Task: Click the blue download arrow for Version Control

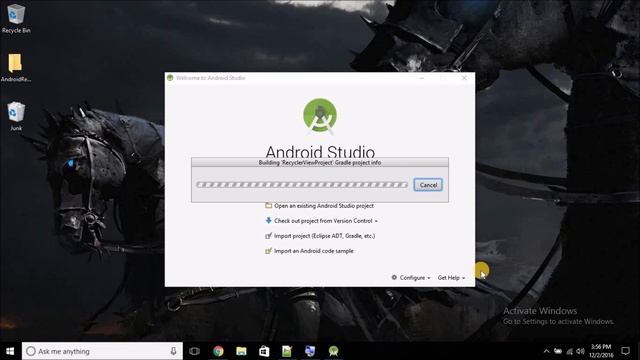Action: (269, 220)
